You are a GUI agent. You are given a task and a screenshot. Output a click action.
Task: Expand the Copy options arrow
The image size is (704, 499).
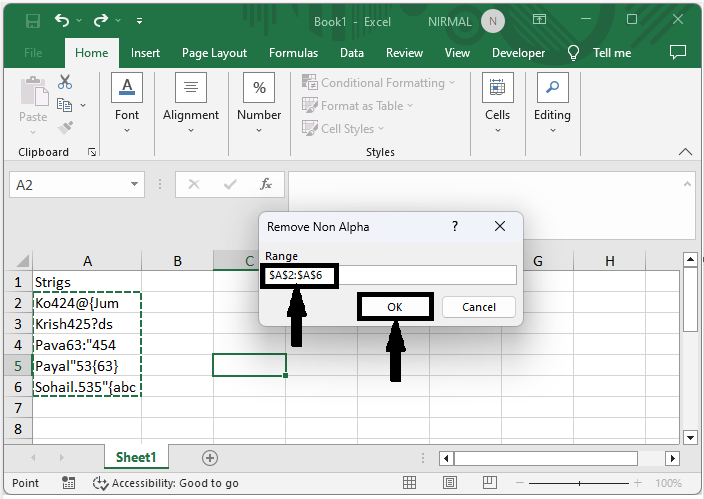[83, 106]
